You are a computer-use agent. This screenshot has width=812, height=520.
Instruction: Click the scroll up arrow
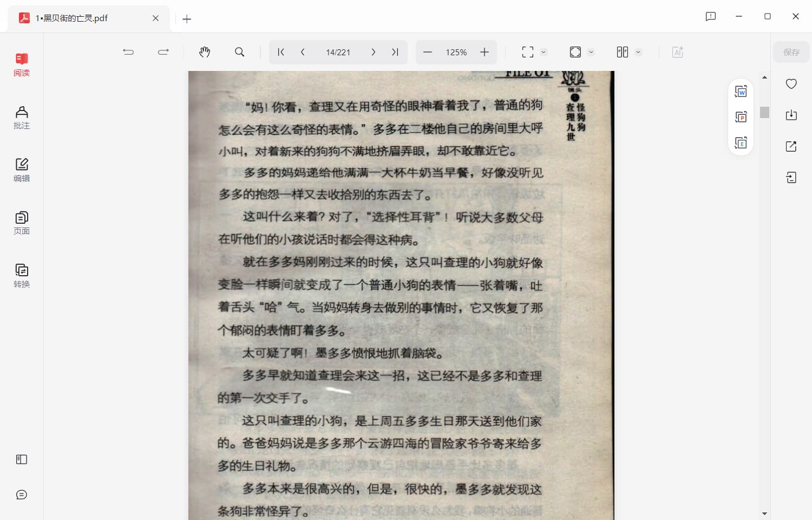(764, 77)
